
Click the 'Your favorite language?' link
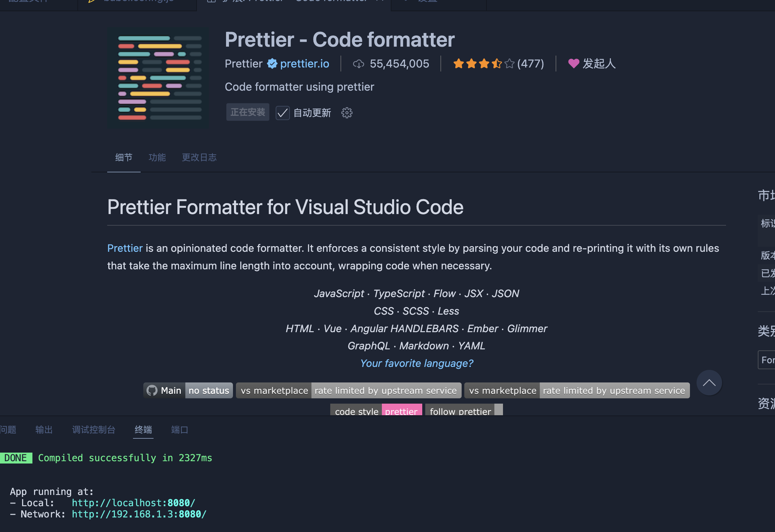pos(416,363)
